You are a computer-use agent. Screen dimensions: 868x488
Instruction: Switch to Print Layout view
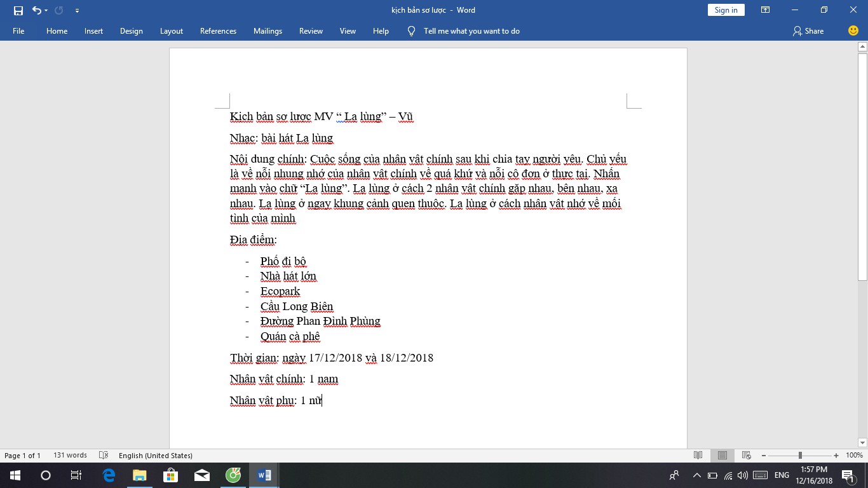point(722,455)
